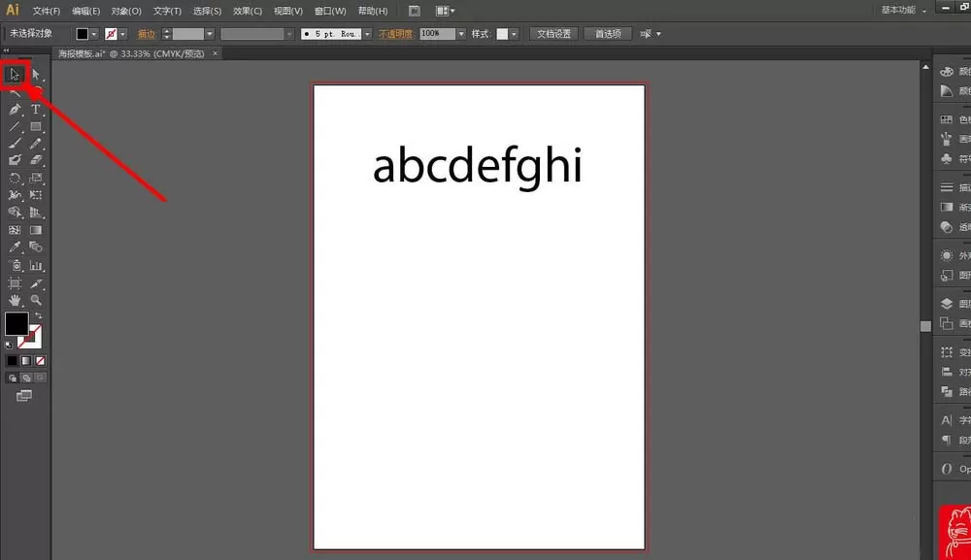The image size is (971, 560).
Task: Set paint mode to Gradient
Action: pos(26,361)
